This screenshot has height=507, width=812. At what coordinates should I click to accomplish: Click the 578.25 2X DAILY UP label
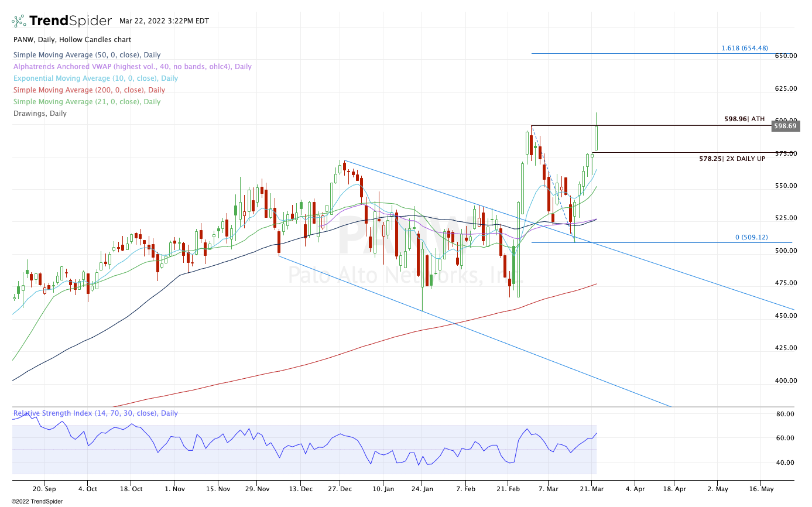pos(732,159)
